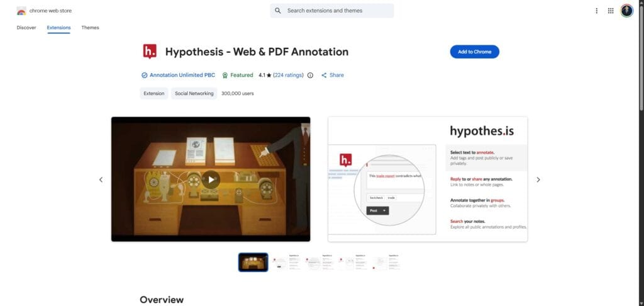Open Annotation Unlimited PBC publisher link
644x306 pixels.
pos(182,76)
